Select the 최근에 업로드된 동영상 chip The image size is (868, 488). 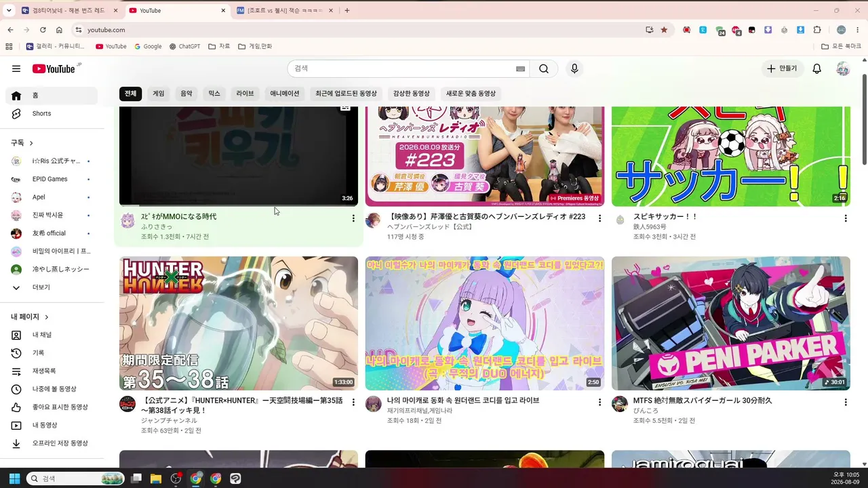[x=346, y=94]
